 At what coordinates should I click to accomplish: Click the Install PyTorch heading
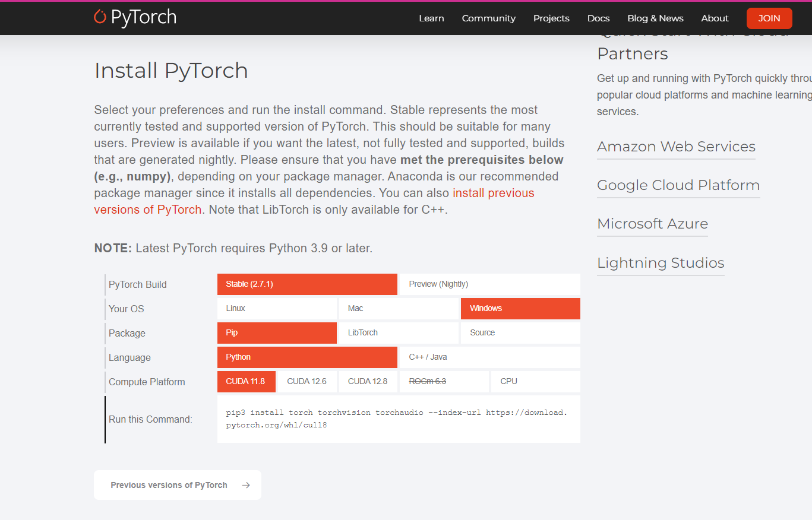click(171, 70)
